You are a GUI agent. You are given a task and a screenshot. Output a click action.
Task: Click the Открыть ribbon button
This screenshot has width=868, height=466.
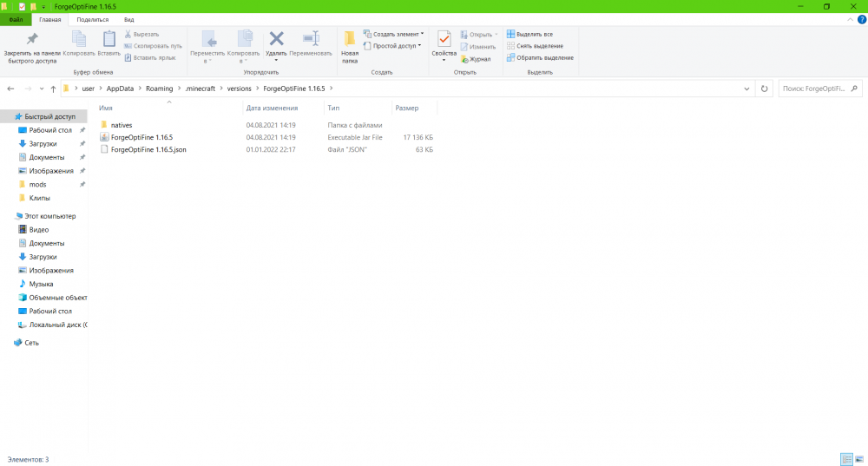tap(479, 35)
